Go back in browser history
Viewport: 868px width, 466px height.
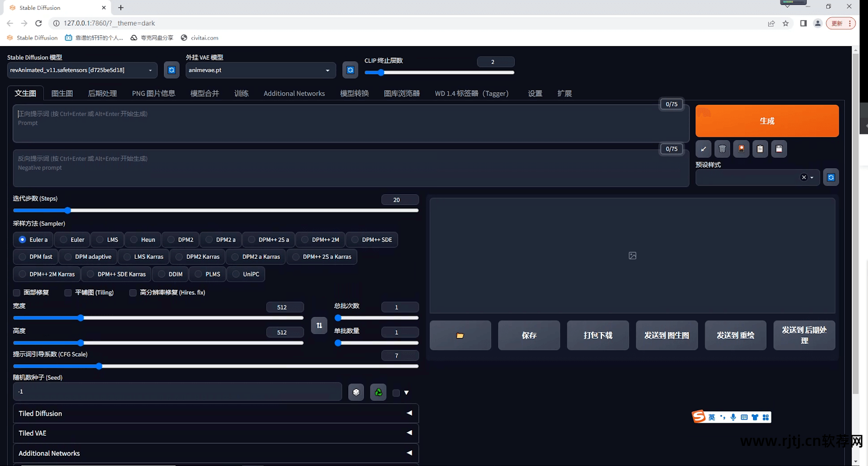(10, 23)
